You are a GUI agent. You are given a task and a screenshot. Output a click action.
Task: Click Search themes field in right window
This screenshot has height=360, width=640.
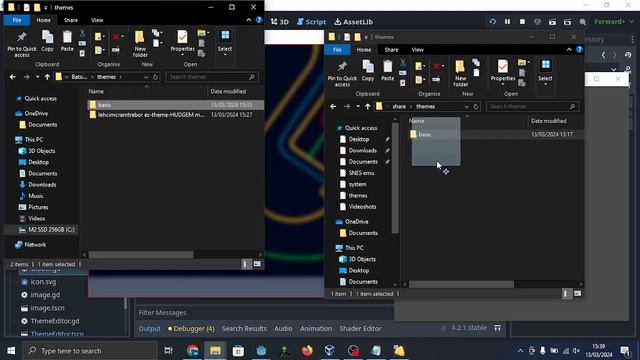[532, 107]
